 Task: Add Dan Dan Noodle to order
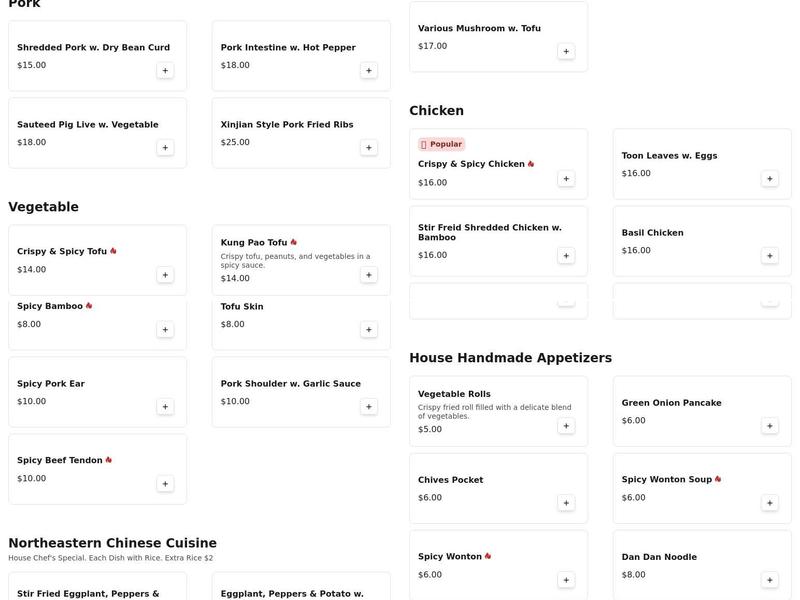point(768,578)
